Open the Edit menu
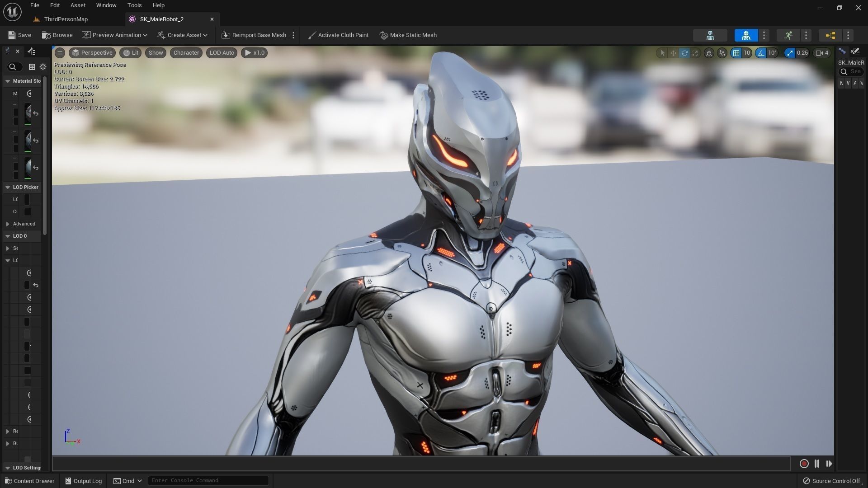This screenshot has height=488, width=868. [x=55, y=5]
